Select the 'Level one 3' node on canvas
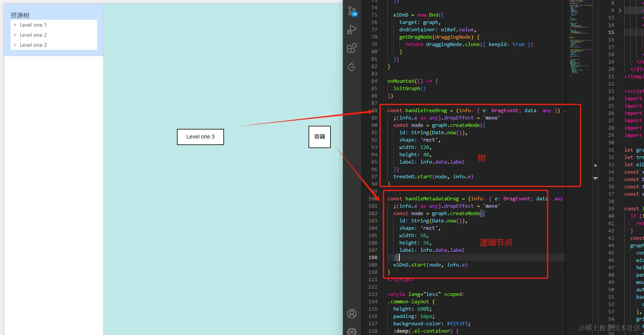644x335 pixels. 200,137
